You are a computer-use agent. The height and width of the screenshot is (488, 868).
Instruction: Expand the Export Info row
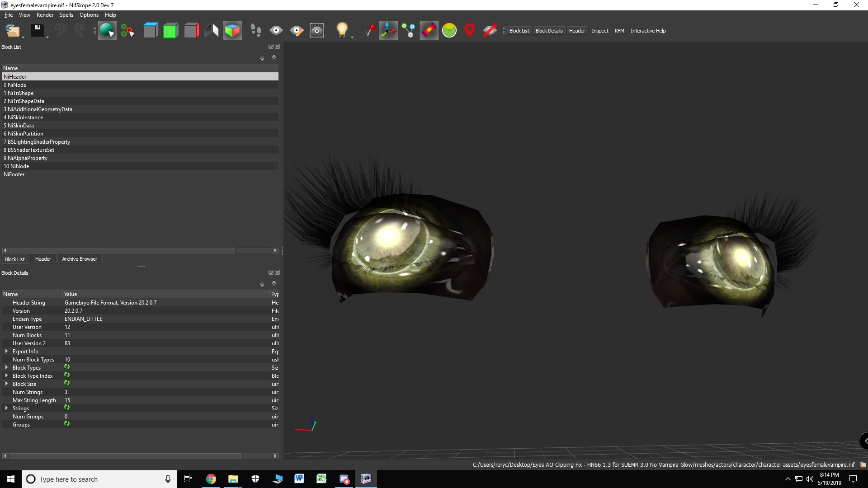coord(6,351)
